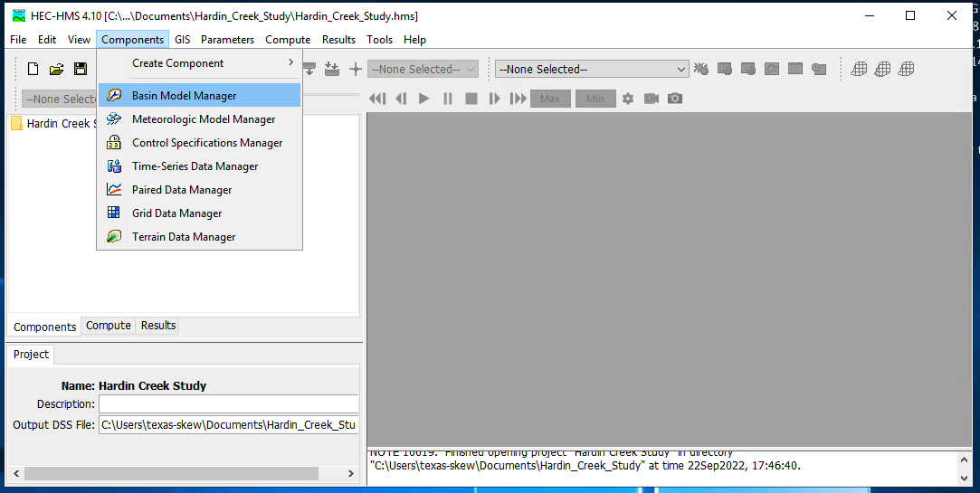Open the compute run None Selected dropdown

click(x=592, y=70)
